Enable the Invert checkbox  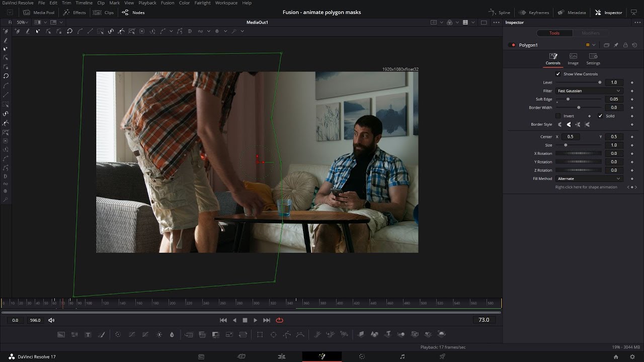[558, 116]
